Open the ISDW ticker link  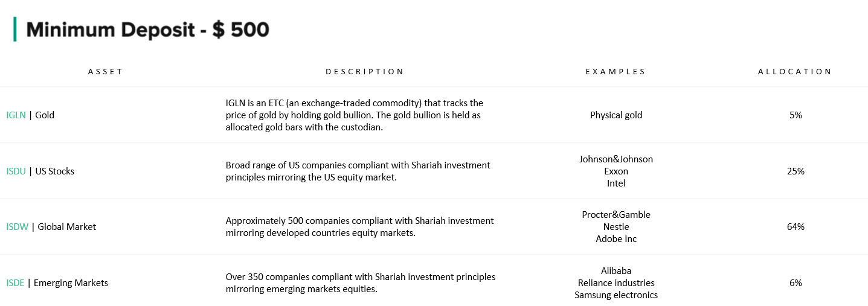tap(18, 227)
